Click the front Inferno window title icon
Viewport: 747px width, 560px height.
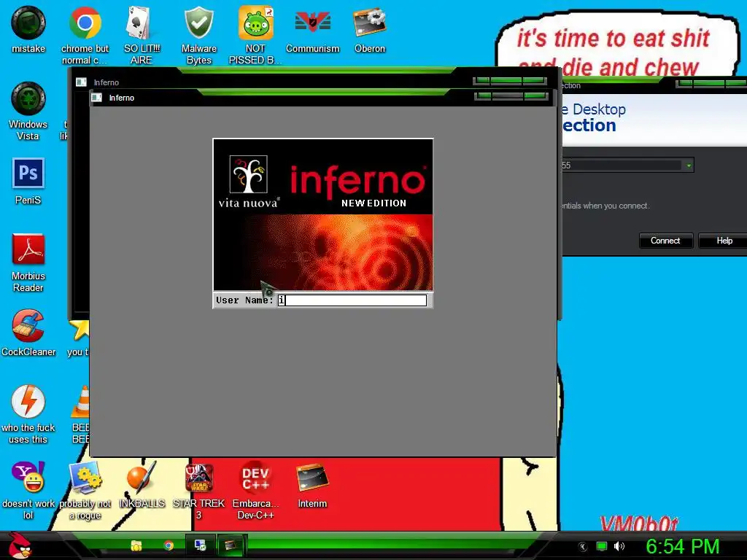97,98
